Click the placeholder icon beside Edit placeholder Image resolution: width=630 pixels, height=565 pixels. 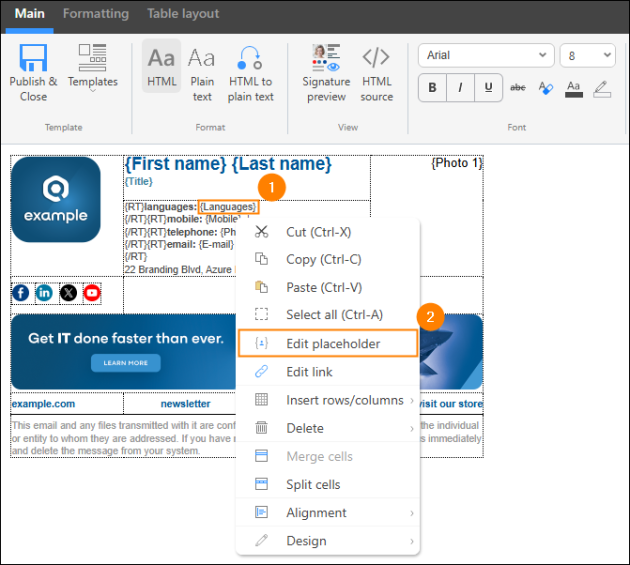[x=262, y=343]
